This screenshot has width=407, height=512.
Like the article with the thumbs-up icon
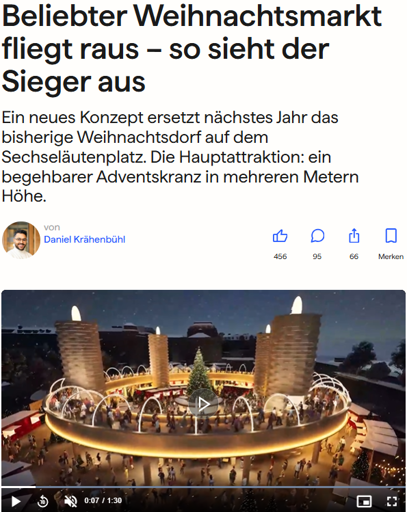(280, 236)
